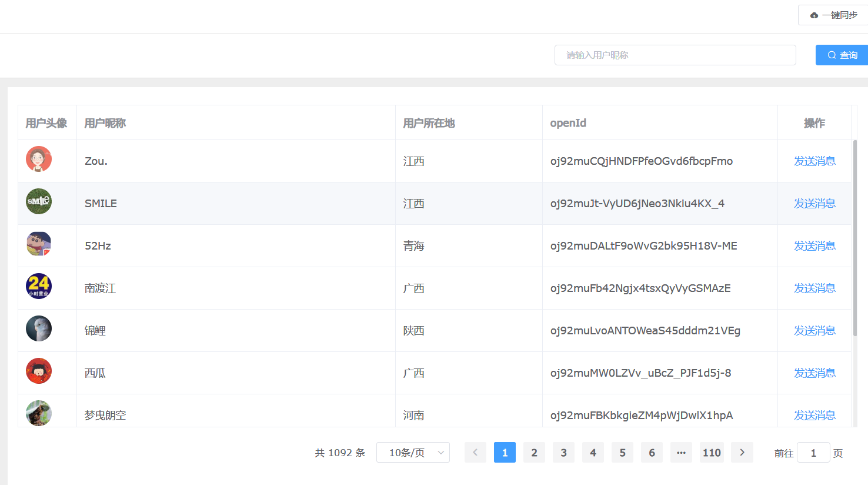Click the table's vertical scrollbar
868x485 pixels.
854,235
